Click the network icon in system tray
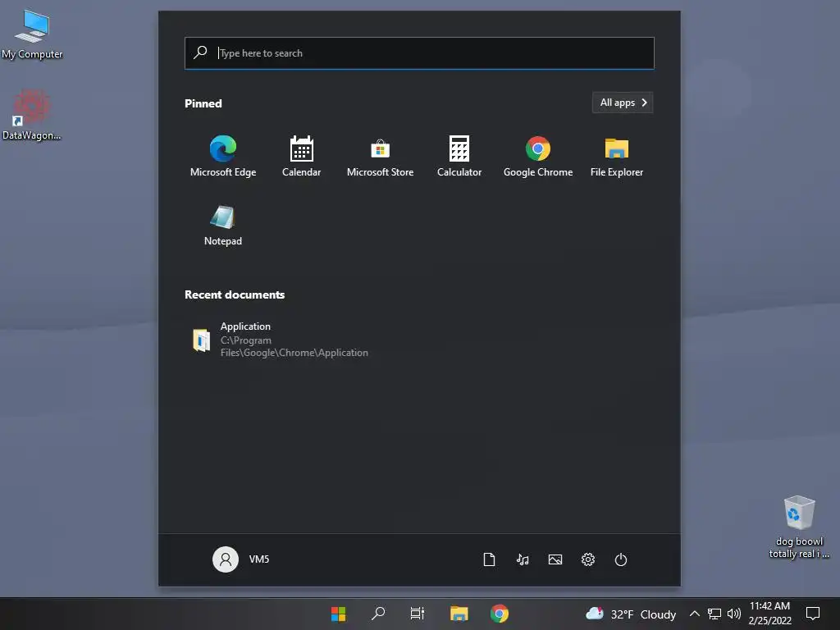Viewport: 840px width, 630px height. (714, 614)
